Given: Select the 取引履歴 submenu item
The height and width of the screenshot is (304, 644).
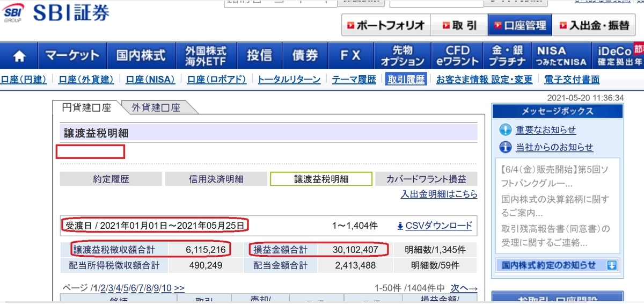Looking at the screenshot, I should (405, 80).
